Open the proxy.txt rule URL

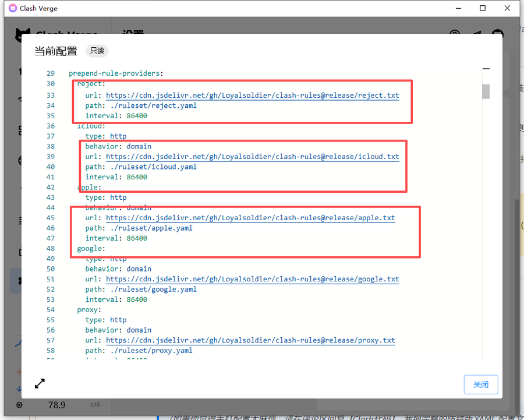[250, 340]
